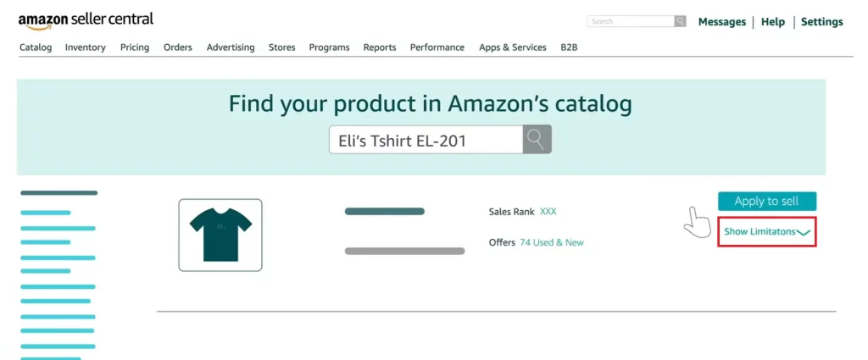The image size is (868, 360).
Task: Focus the product search field with Eli's Tshirt
Action: 426,140
